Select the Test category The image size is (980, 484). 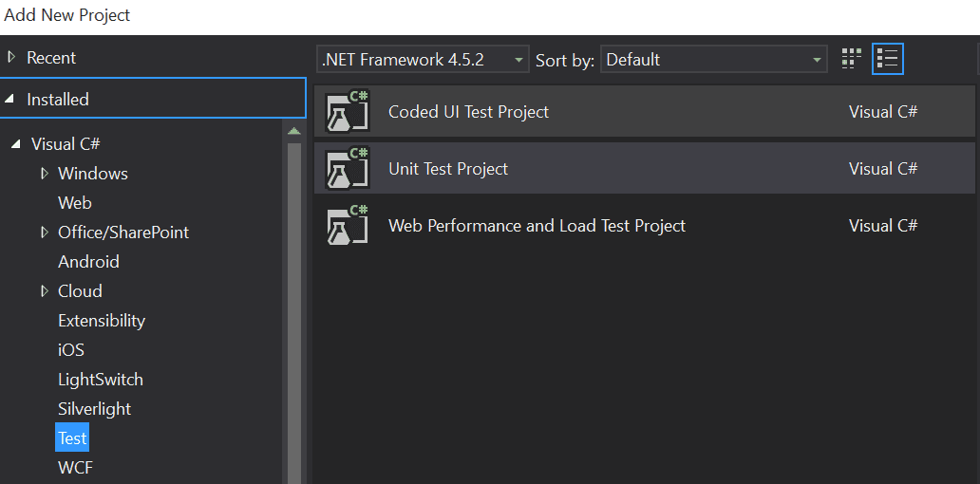(72, 437)
